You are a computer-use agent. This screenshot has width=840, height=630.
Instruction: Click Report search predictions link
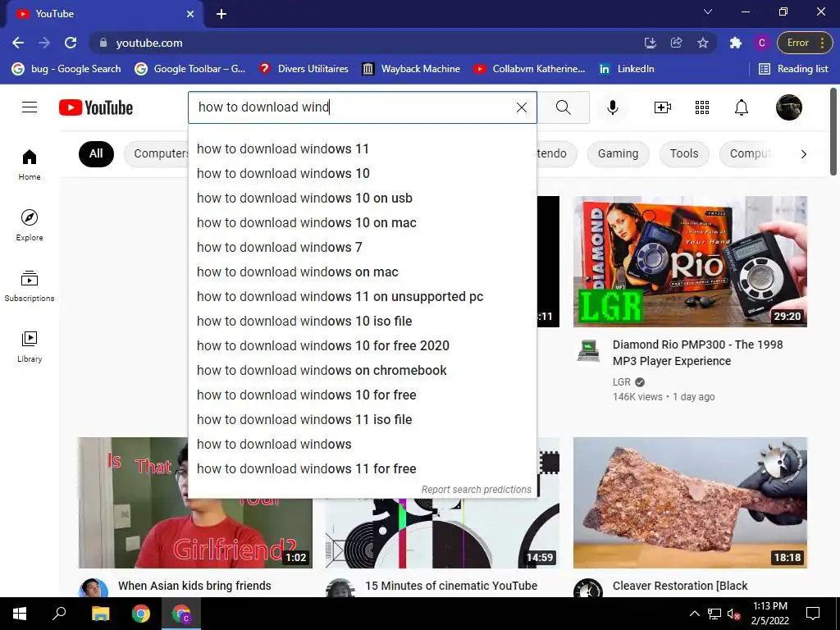coord(476,489)
